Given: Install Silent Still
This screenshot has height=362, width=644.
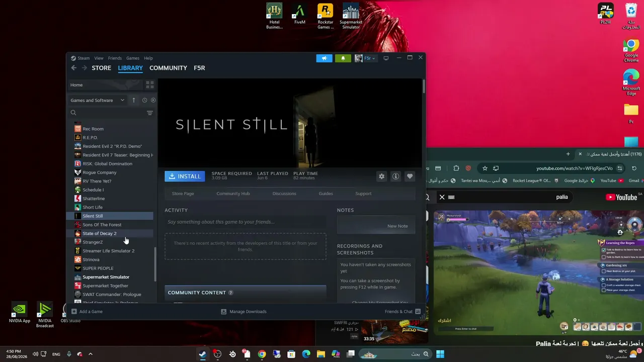Looking at the screenshot, I should point(185,176).
